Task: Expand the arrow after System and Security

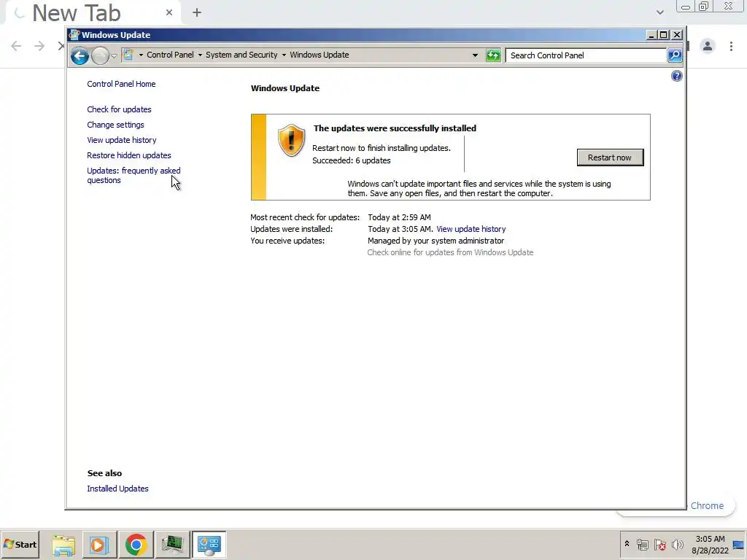Action: tap(284, 55)
